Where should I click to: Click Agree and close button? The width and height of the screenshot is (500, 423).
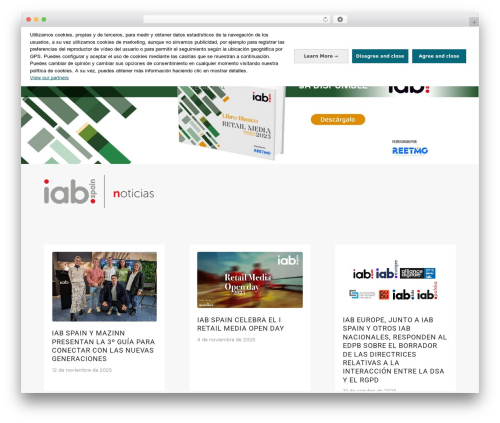click(439, 56)
